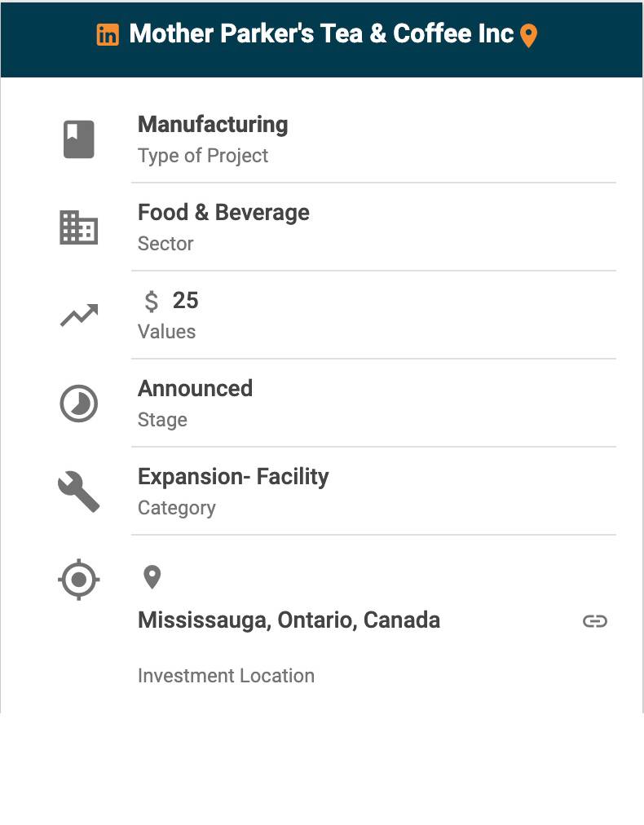Open Mississauga, Ontario, Canada location text

coord(289,620)
